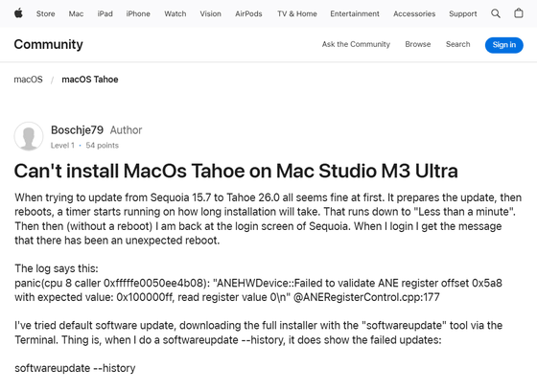Viewport: 537px width, 392px height.
Task: Click the Apple logo icon
Action: click(18, 13)
